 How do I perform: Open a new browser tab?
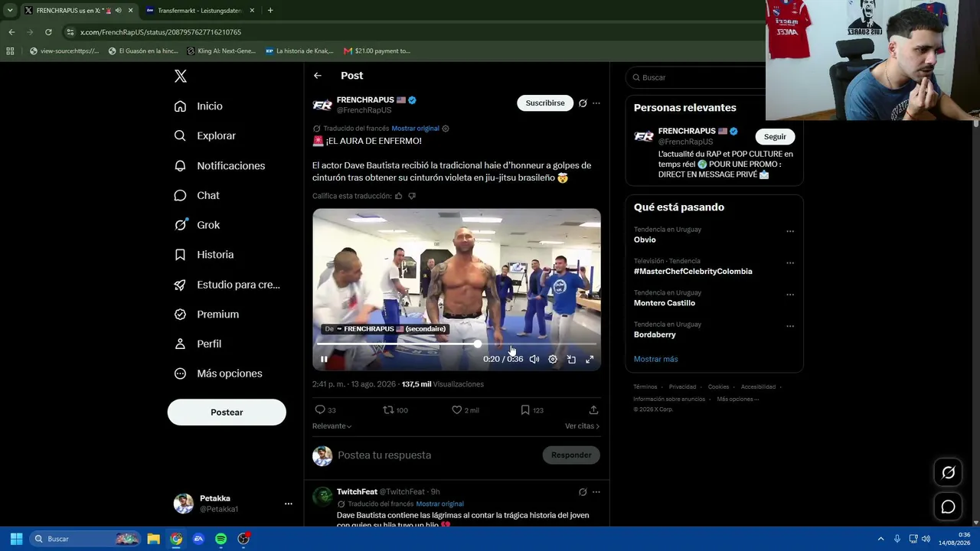(270, 11)
